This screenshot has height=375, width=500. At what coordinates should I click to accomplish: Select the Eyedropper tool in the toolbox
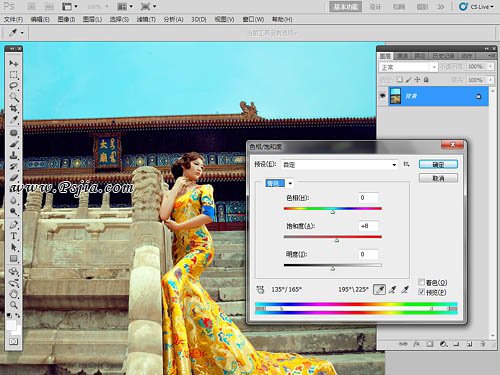coord(14,119)
